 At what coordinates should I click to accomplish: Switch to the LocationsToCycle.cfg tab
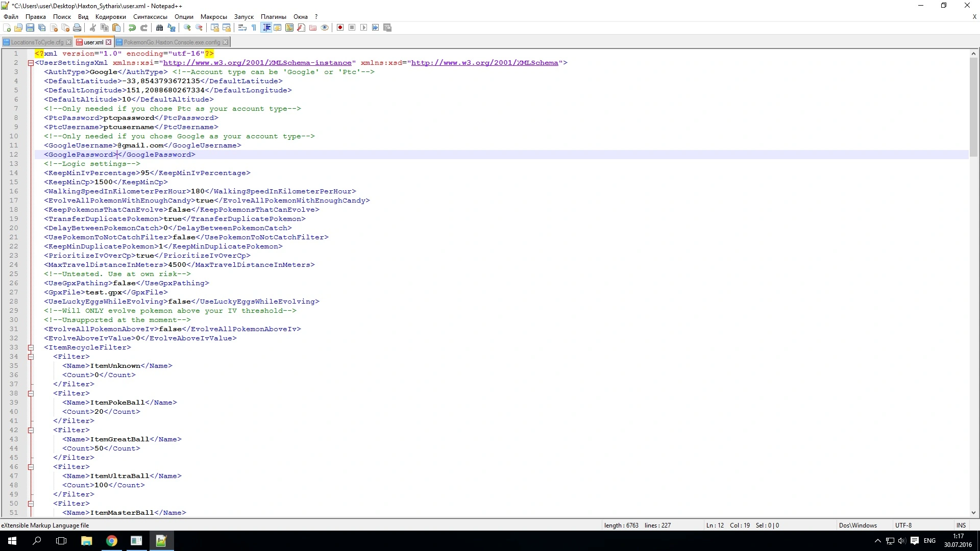pyautogui.click(x=37, y=42)
